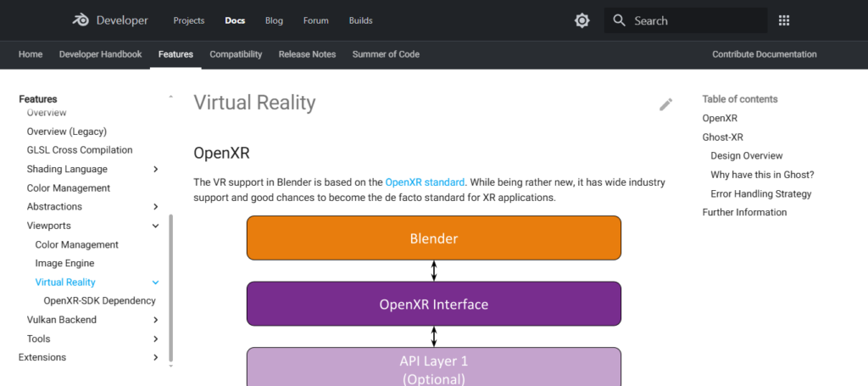Click the sidebar scroll down arrow
868x386 pixels.
point(170,366)
